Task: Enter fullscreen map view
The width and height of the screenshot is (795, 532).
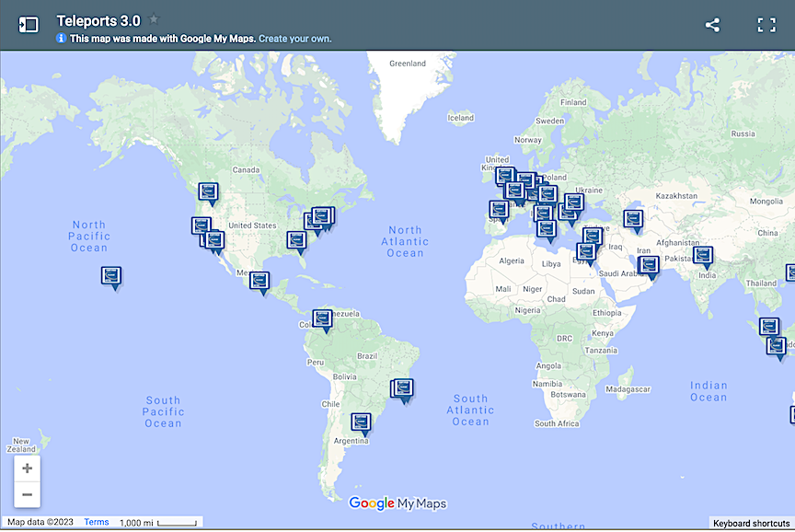Action: [766, 25]
